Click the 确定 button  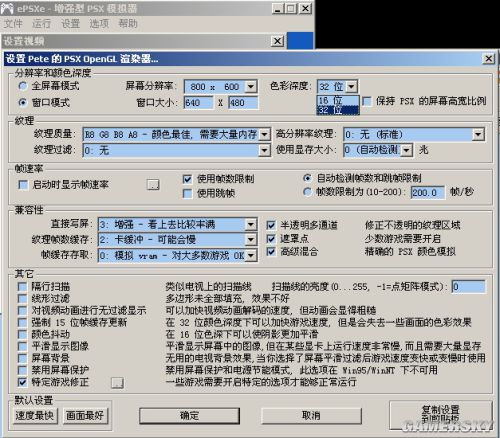[x=189, y=416]
